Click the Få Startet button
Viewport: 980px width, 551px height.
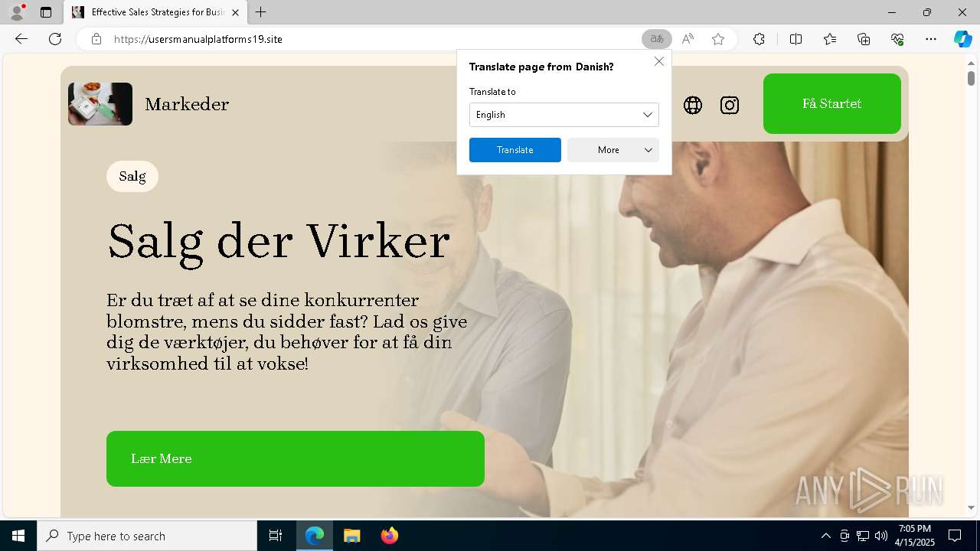(x=832, y=103)
